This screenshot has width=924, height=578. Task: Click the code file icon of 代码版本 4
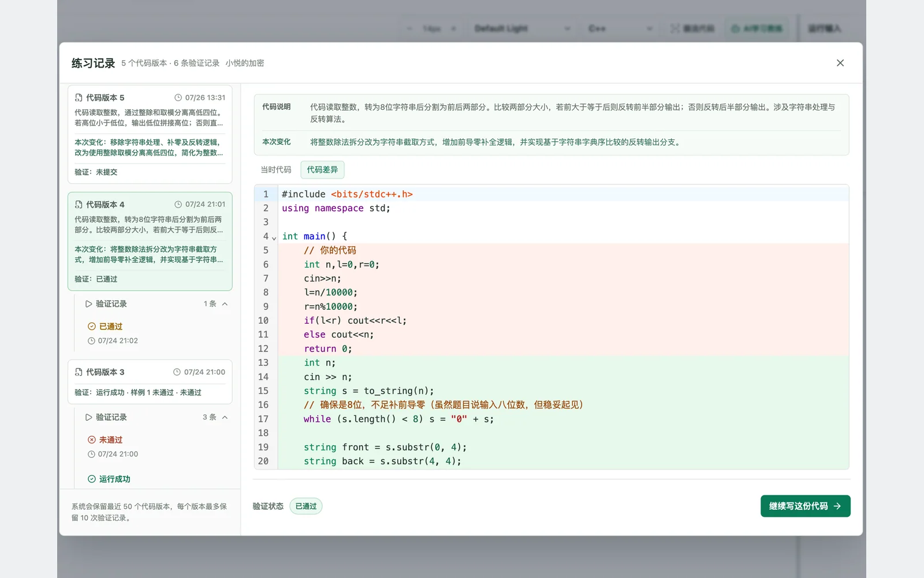(x=79, y=205)
